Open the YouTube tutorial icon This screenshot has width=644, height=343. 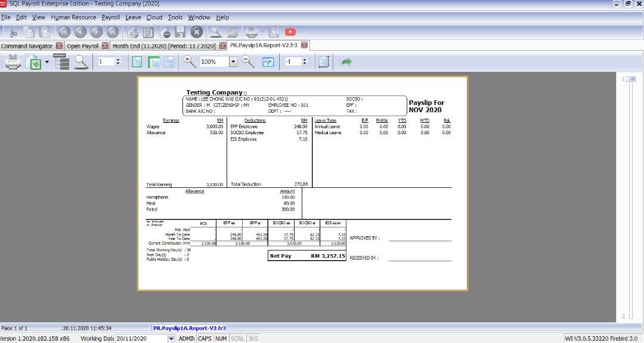click(290, 32)
